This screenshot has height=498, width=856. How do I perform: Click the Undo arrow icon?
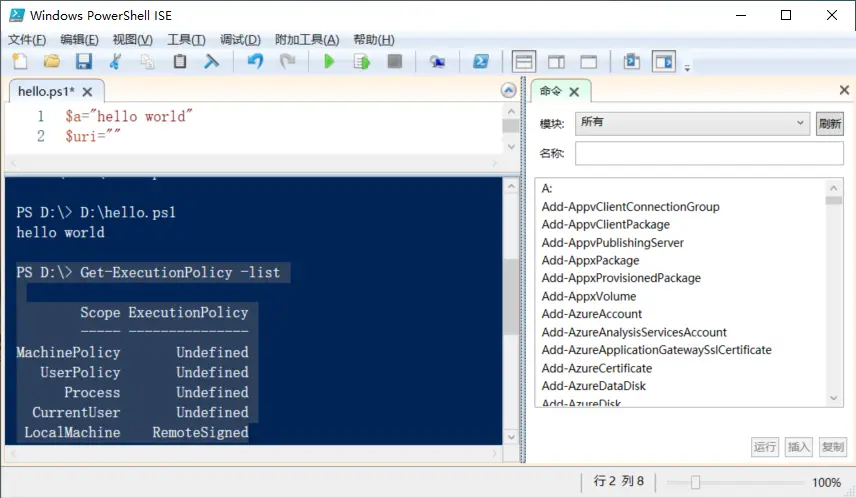click(255, 62)
